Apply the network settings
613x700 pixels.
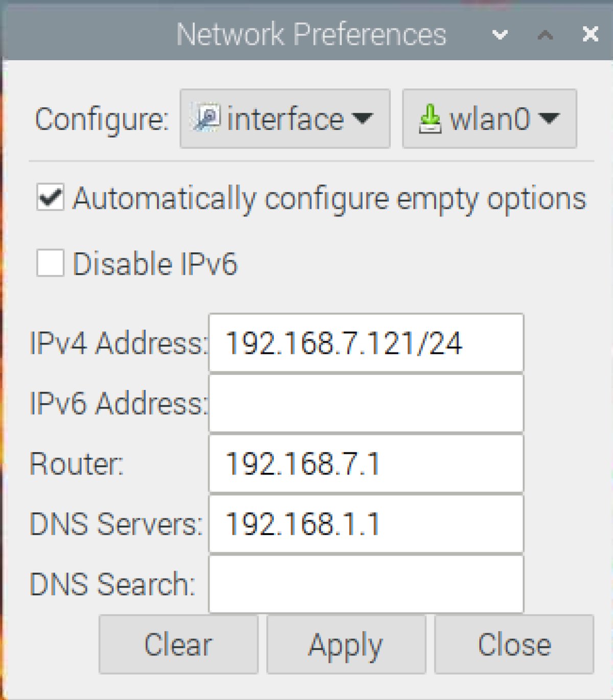tap(346, 644)
